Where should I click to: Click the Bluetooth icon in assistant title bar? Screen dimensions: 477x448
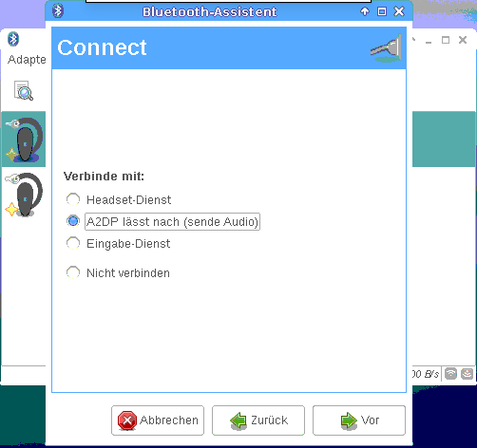pyautogui.click(x=58, y=11)
